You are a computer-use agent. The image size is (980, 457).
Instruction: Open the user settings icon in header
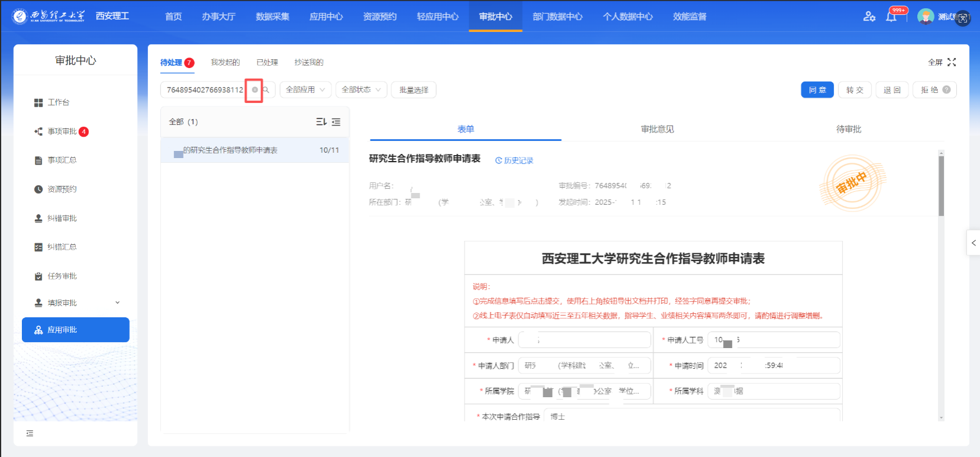[869, 17]
